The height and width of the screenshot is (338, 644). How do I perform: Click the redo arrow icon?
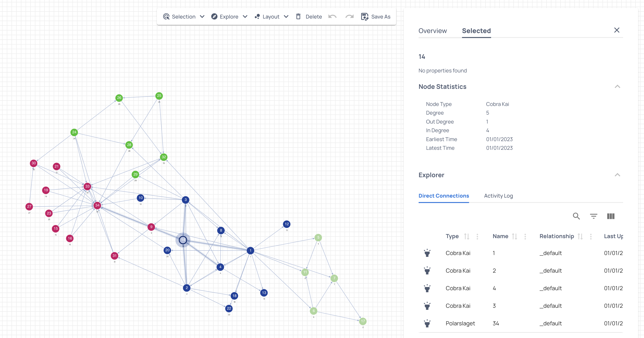(349, 16)
